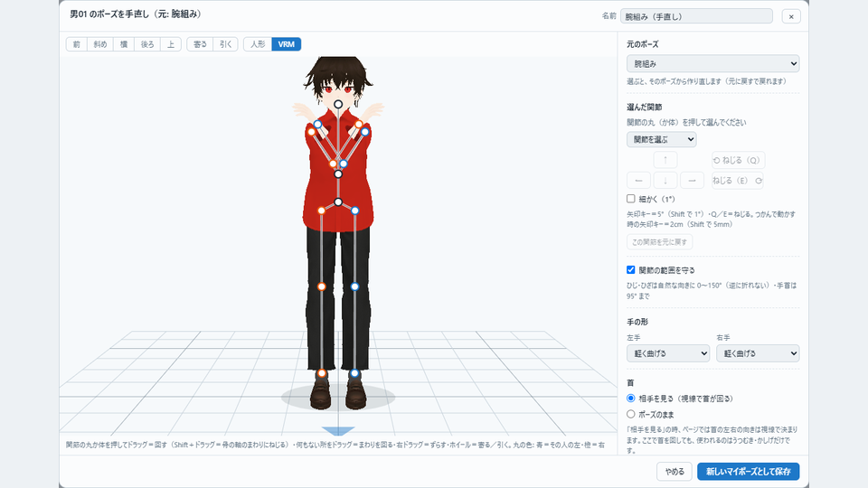The height and width of the screenshot is (488, 868).
Task: Switch display to 人形 mannequin mode
Action: (258, 44)
